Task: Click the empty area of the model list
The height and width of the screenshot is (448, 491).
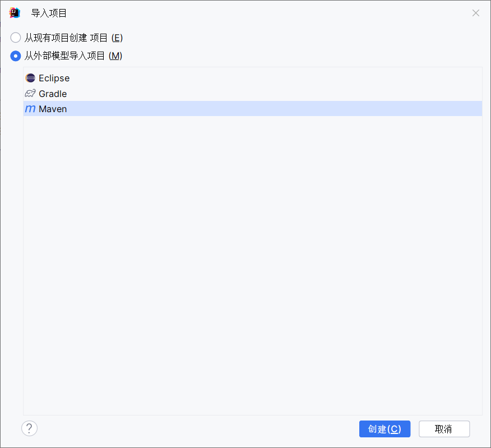Action: tap(252, 252)
